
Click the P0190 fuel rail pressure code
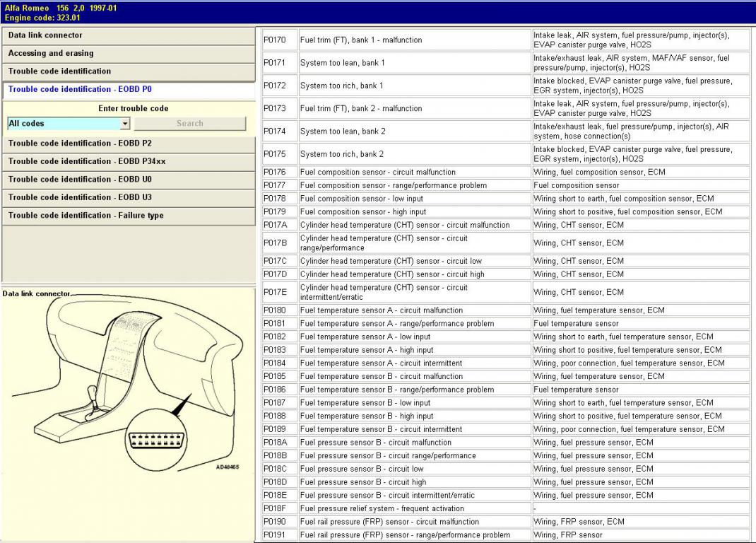275,522
